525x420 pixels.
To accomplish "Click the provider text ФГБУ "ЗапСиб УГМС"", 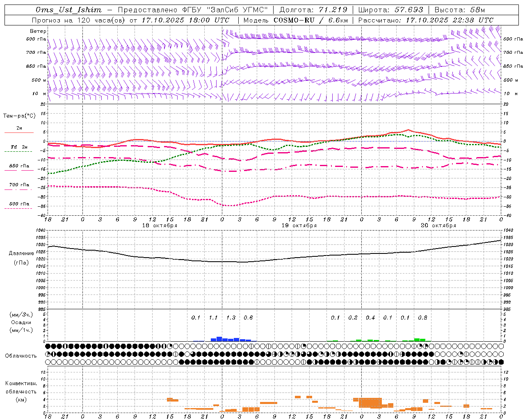I will (x=225, y=10).
